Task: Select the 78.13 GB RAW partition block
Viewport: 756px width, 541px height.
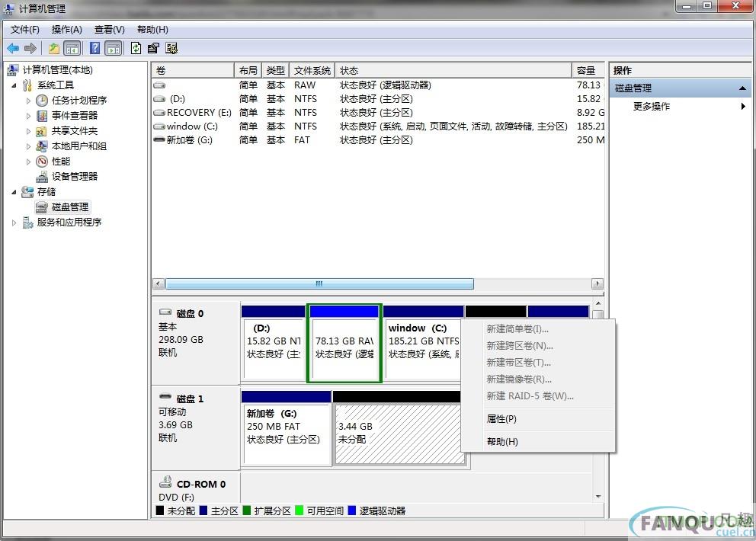Action: pos(344,343)
